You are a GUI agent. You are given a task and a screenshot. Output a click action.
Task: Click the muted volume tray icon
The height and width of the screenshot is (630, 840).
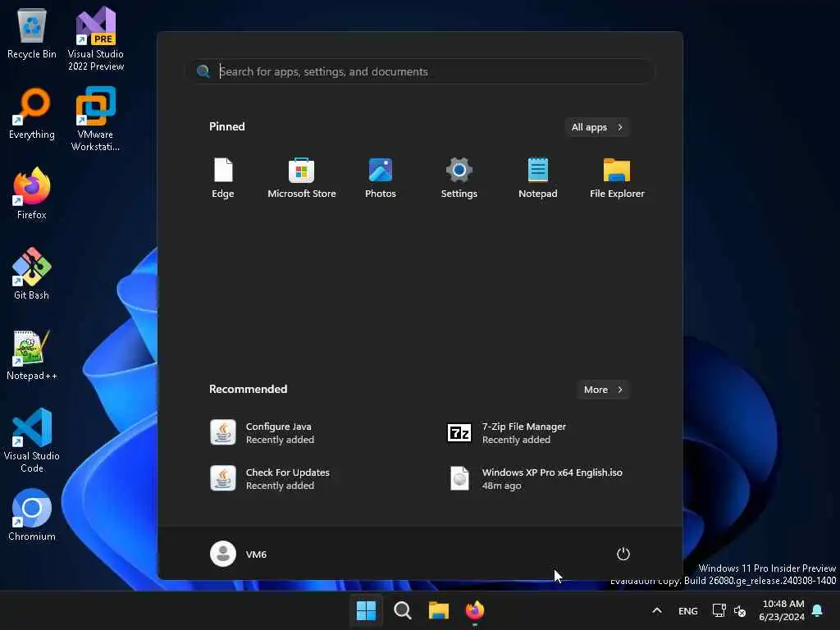(x=740, y=610)
